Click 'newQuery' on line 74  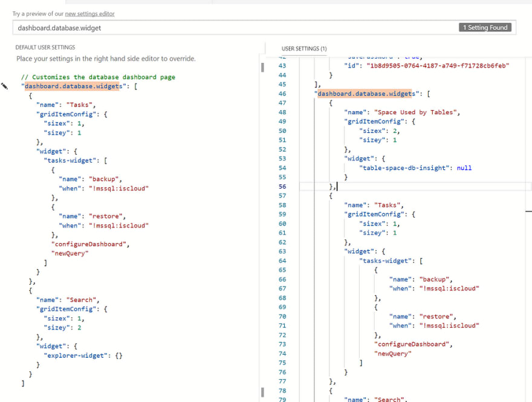pyautogui.click(x=393, y=354)
